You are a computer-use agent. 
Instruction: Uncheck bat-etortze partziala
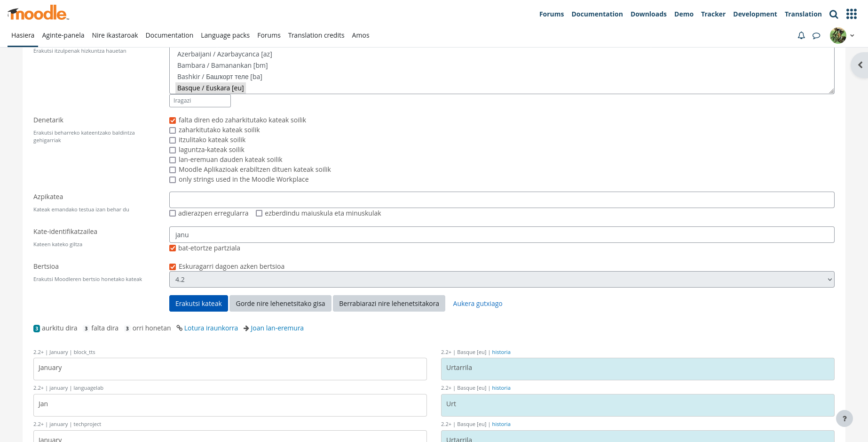173,248
